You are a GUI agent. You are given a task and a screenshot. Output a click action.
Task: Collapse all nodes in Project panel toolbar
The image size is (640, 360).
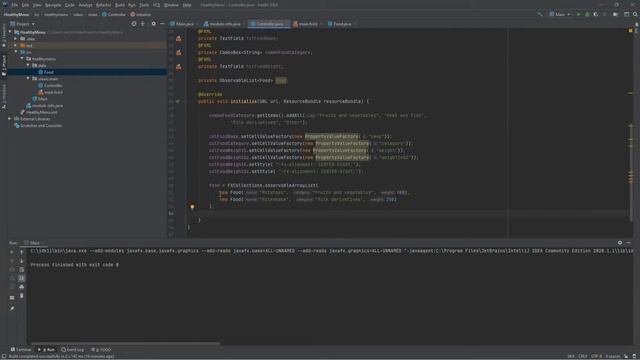(x=143, y=24)
